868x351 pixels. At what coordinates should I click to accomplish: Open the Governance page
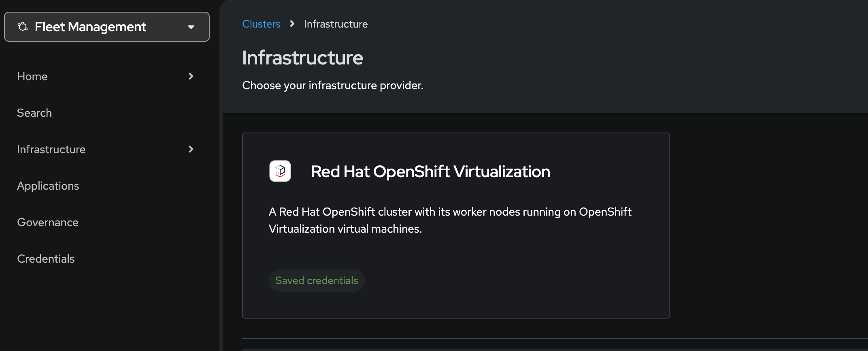coord(48,223)
